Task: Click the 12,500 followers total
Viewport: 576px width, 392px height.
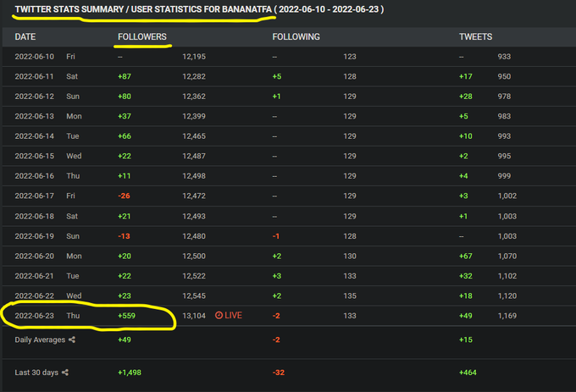Action: (194, 256)
